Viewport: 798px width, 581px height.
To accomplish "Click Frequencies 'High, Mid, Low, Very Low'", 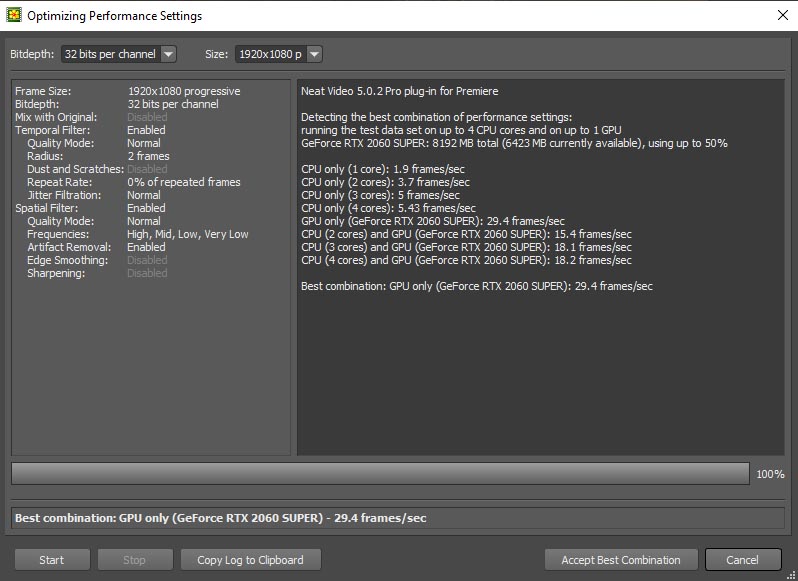I will 188,234.
